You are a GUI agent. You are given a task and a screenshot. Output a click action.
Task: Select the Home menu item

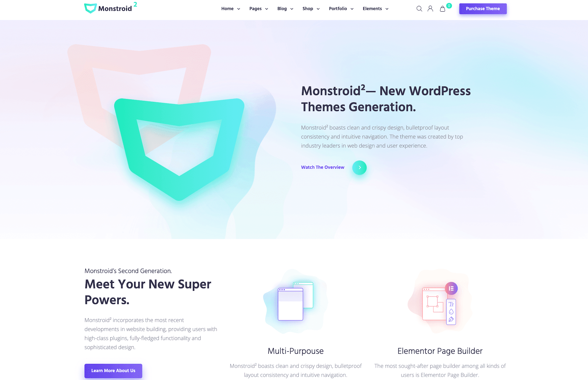[x=226, y=9]
